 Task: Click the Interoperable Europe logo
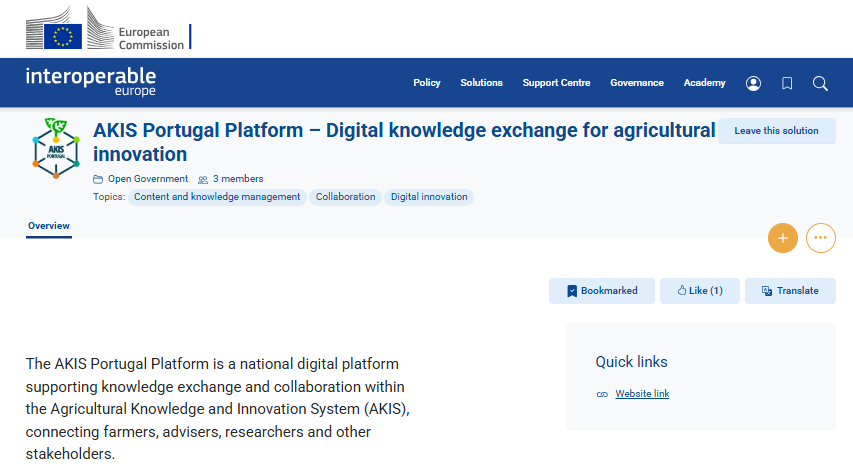point(91,82)
